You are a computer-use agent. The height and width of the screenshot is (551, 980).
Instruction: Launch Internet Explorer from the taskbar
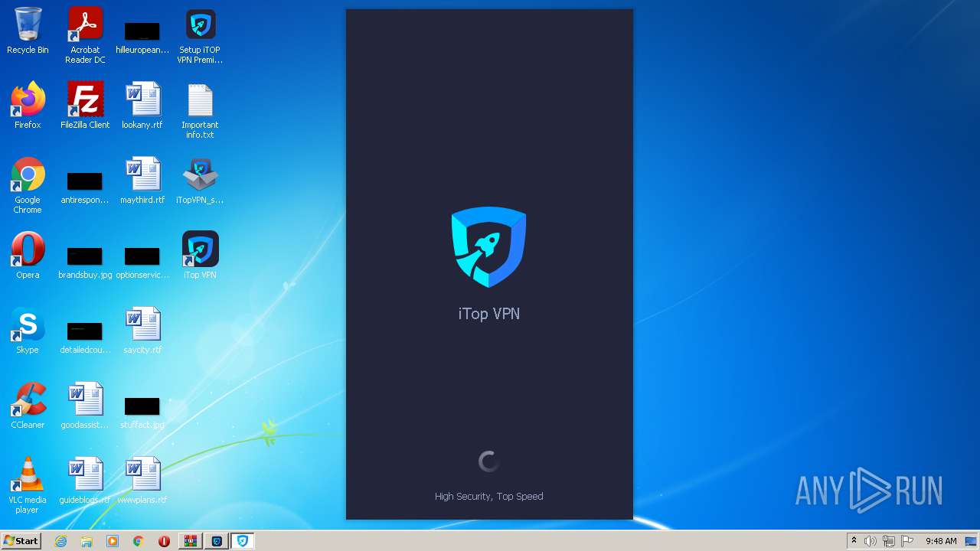click(x=61, y=541)
